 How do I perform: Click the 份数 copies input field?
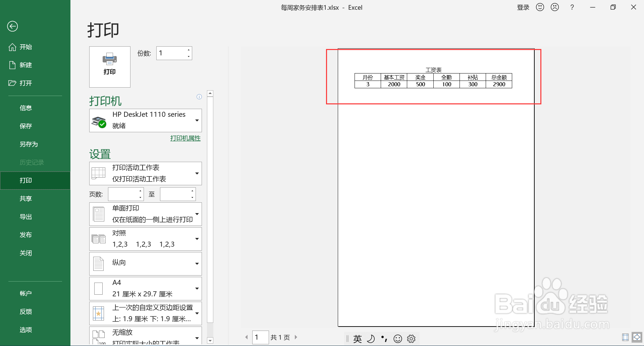(171, 53)
